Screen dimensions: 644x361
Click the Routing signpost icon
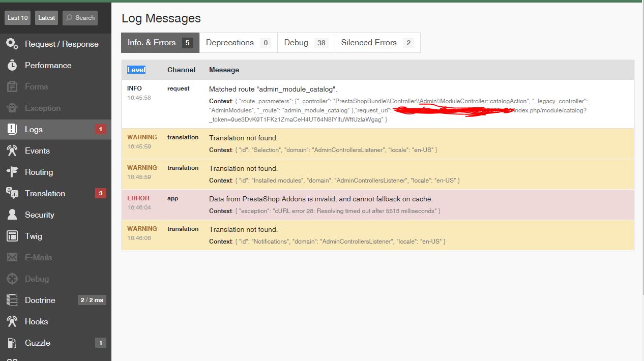coord(12,172)
